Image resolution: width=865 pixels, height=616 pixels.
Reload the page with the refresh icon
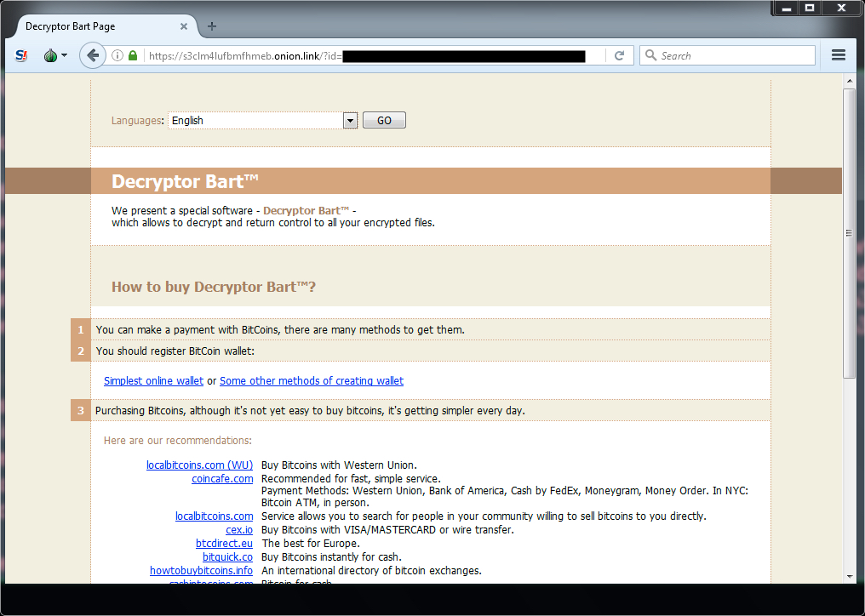tap(619, 55)
